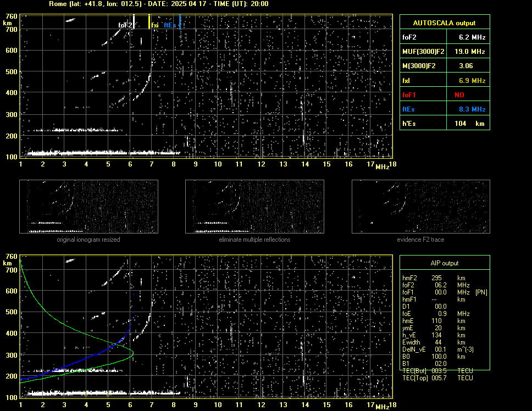The height and width of the screenshot is (411, 532).
Task: Click the AIP foF1 00.0 MHz [PN] row
Action: click(x=445, y=292)
